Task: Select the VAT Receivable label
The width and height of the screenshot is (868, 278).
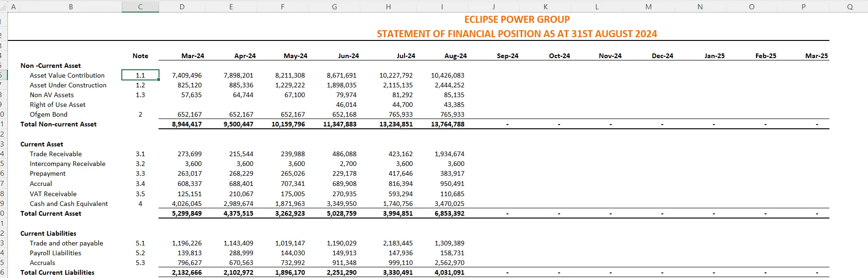Action: [53, 194]
